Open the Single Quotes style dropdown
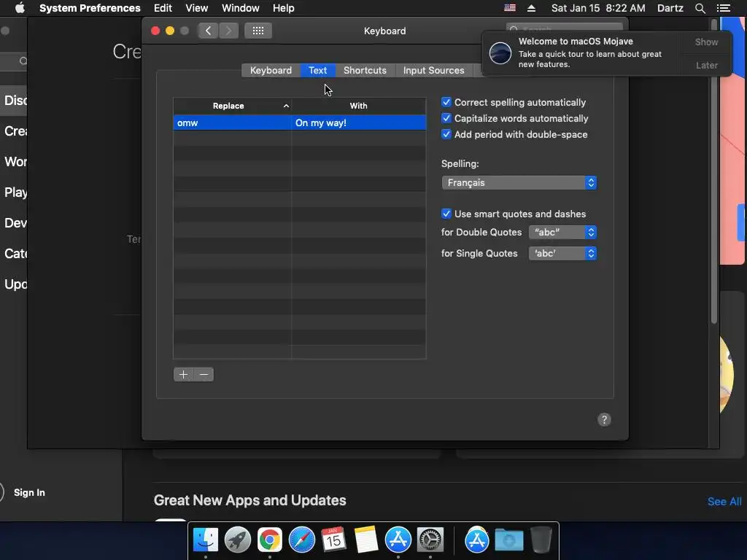747x560 pixels. click(x=562, y=253)
